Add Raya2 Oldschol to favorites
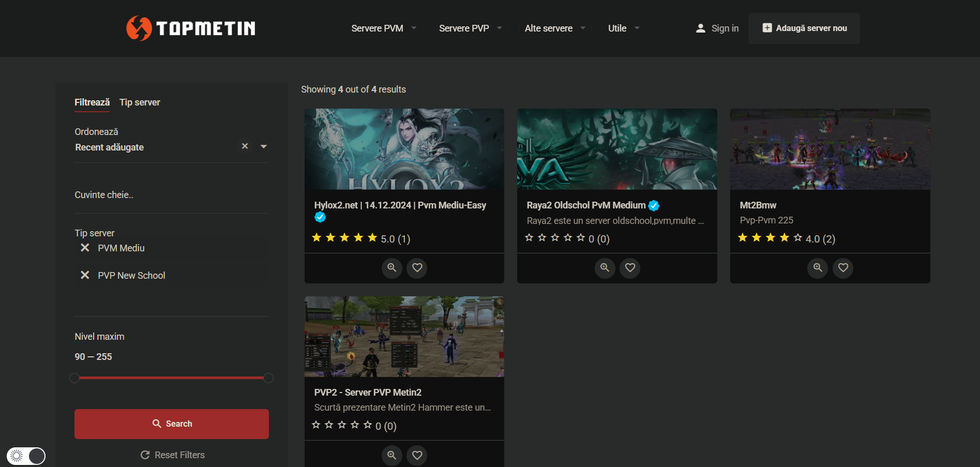The image size is (980, 467). (x=630, y=268)
